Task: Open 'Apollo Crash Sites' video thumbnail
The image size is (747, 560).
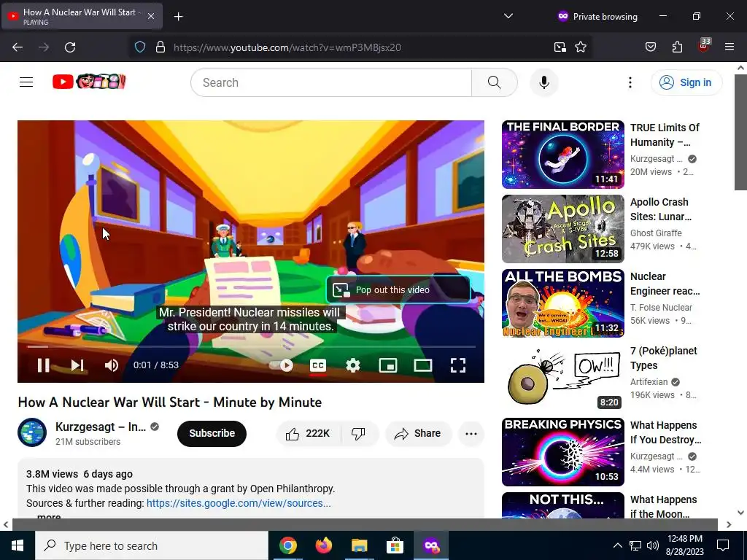Action: (562, 228)
